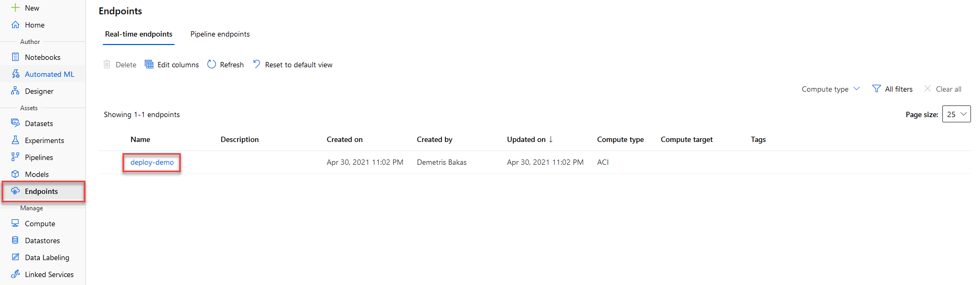Sort by Updated on column header

coord(526,139)
